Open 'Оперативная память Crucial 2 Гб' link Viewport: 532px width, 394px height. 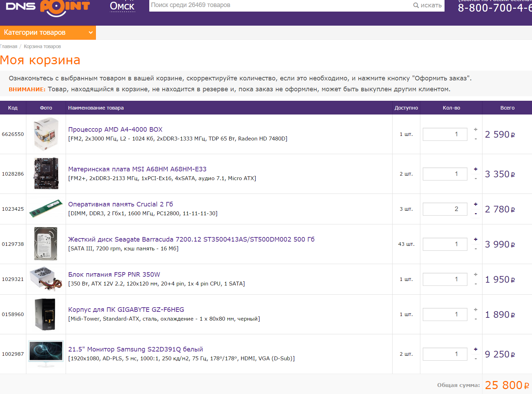tap(120, 204)
